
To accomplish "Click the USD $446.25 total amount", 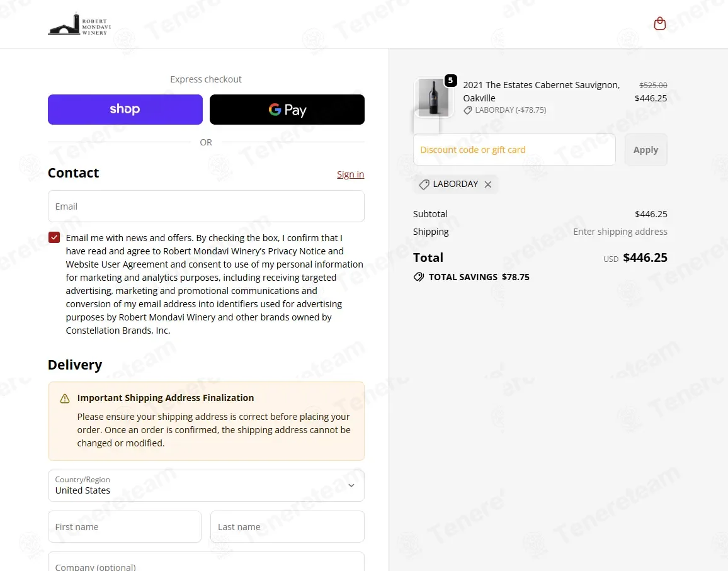I will [635, 257].
